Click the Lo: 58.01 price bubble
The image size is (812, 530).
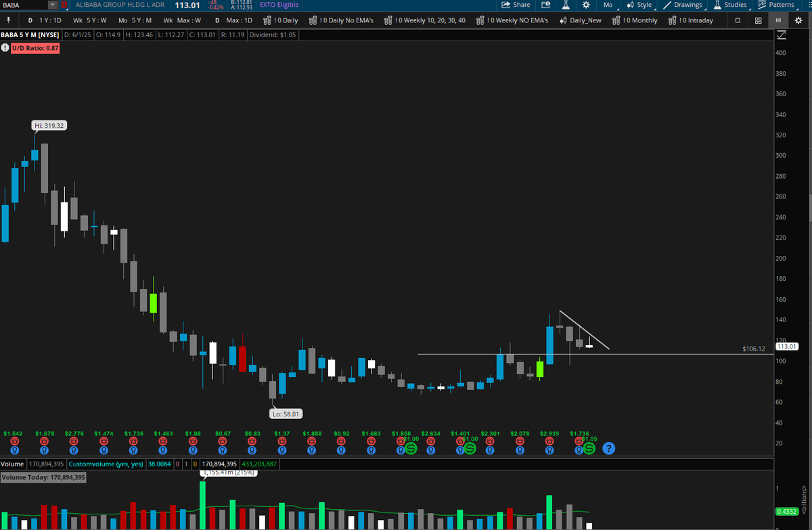[285, 413]
